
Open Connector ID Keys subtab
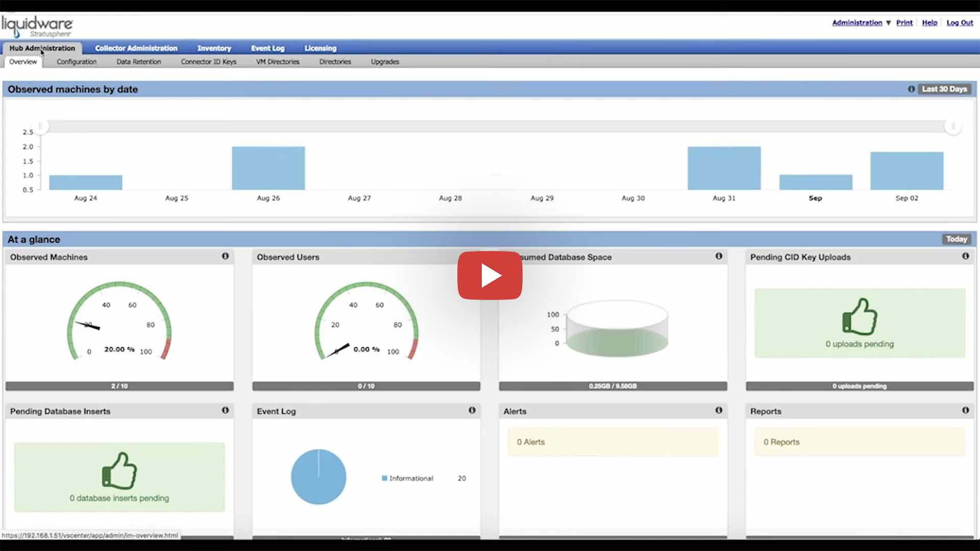[209, 62]
